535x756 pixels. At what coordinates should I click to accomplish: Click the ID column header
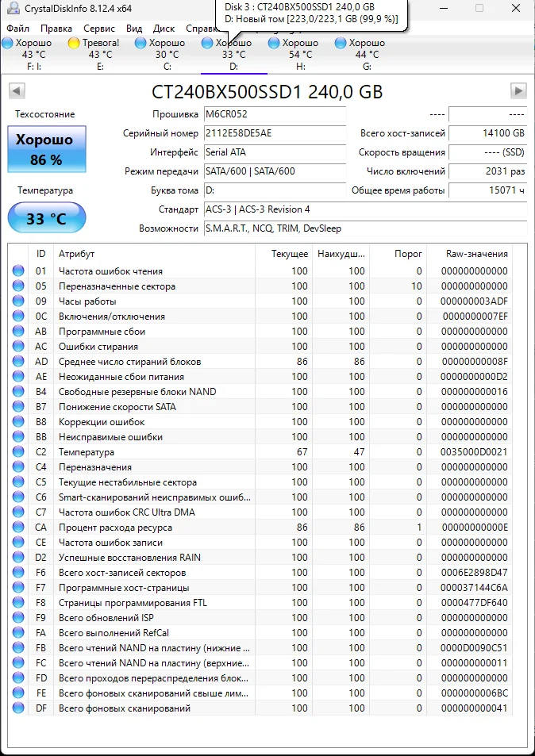pyautogui.click(x=41, y=254)
